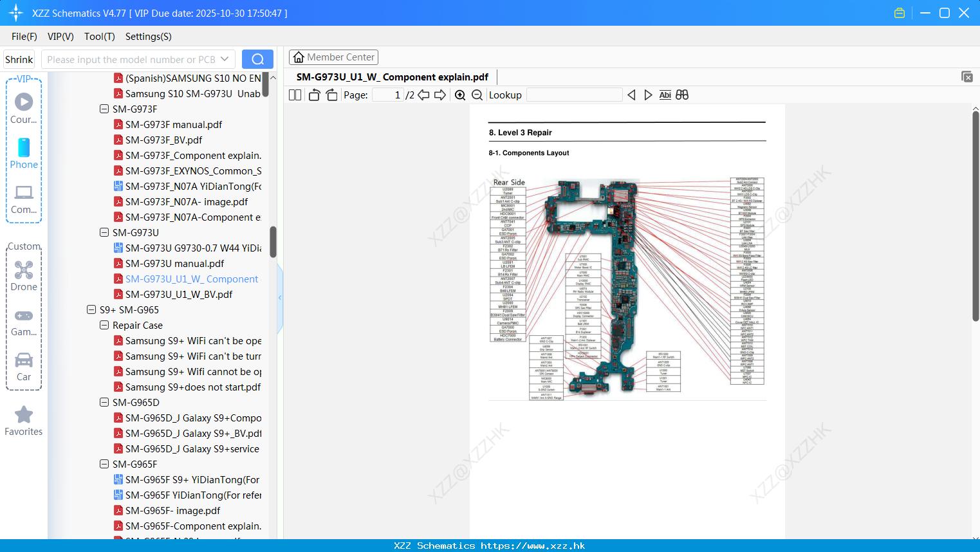Open the model number dropdown arrow
The width and height of the screenshot is (980, 552).
click(225, 59)
